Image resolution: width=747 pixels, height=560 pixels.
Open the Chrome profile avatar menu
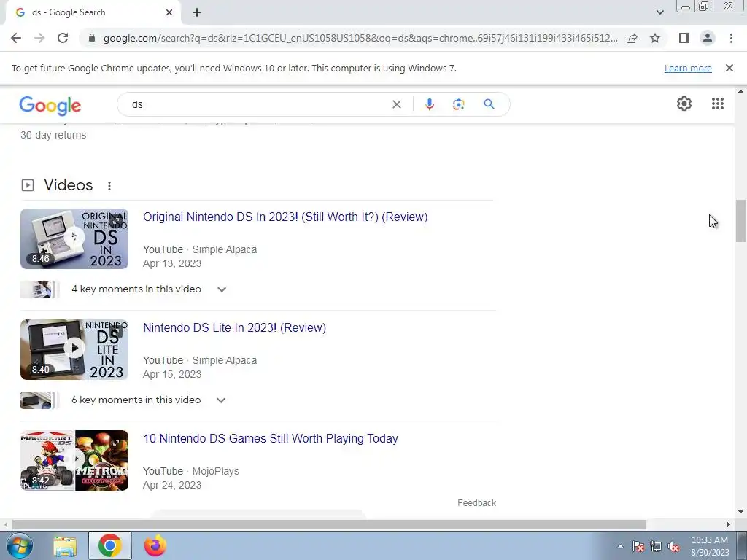[708, 38]
